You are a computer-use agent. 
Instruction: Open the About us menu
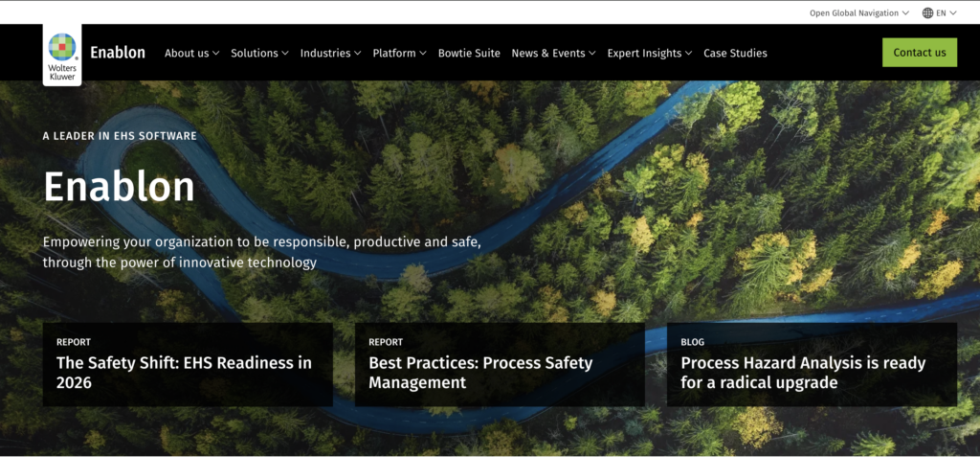[191, 54]
